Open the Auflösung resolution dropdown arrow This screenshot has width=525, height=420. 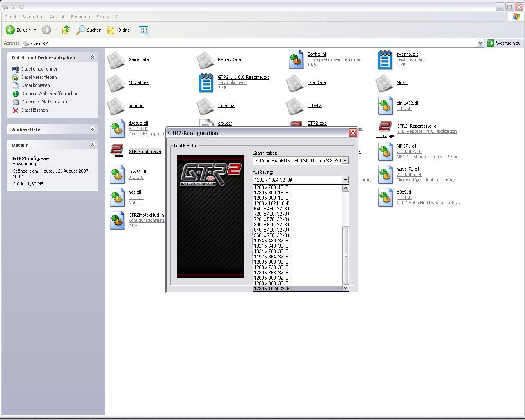tap(345, 180)
